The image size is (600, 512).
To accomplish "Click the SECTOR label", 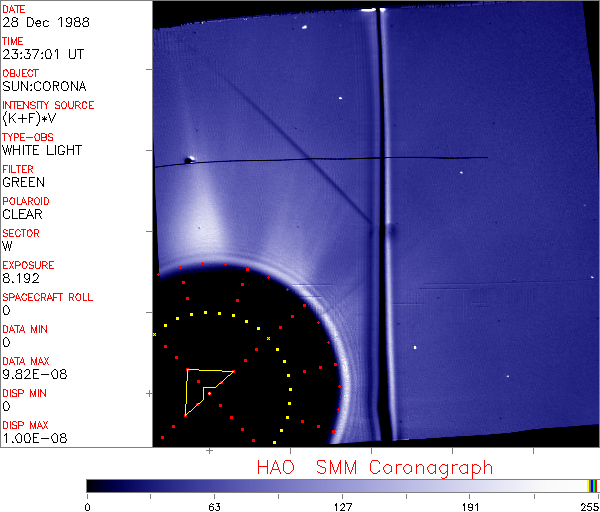I will (x=21, y=233).
